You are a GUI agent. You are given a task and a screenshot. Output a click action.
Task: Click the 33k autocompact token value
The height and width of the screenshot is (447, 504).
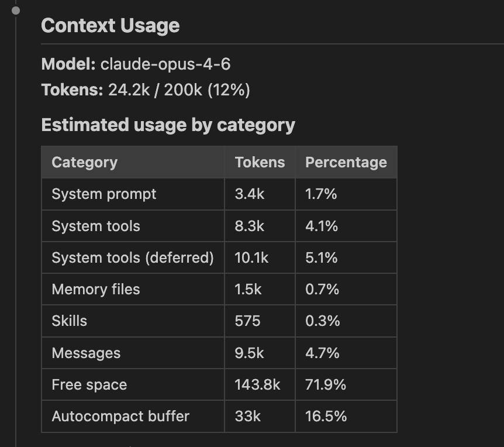coord(247,416)
